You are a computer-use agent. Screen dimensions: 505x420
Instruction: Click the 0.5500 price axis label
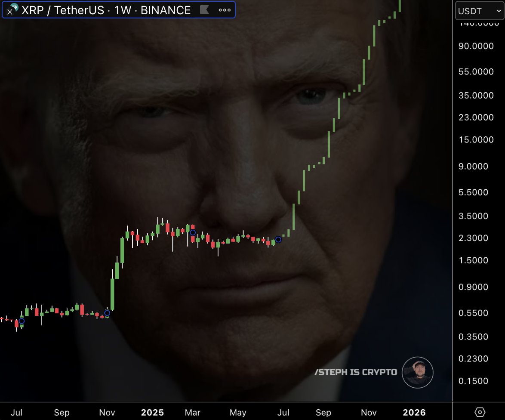coord(473,313)
